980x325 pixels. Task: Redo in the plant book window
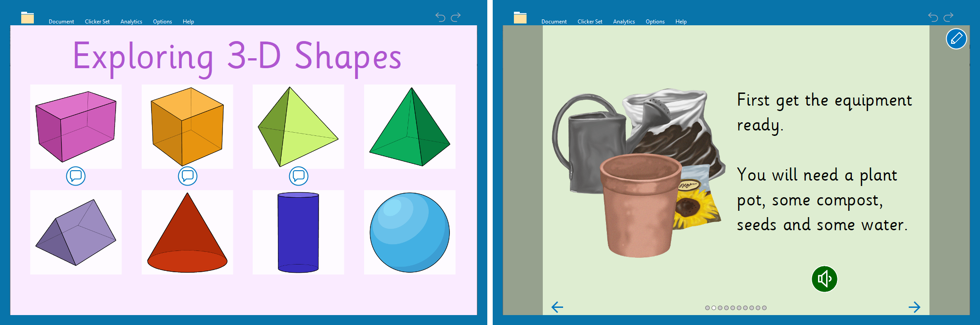click(948, 17)
